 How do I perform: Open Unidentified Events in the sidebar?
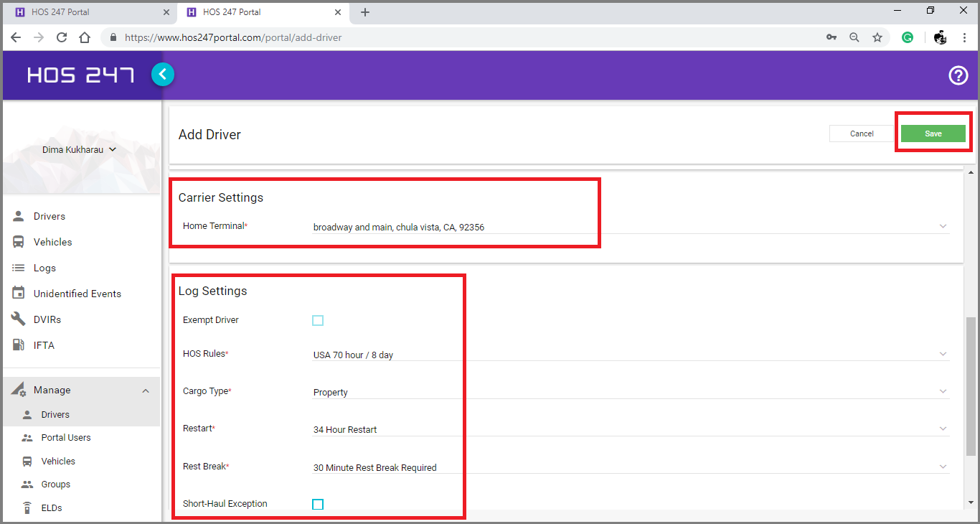pyautogui.click(x=77, y=294)
